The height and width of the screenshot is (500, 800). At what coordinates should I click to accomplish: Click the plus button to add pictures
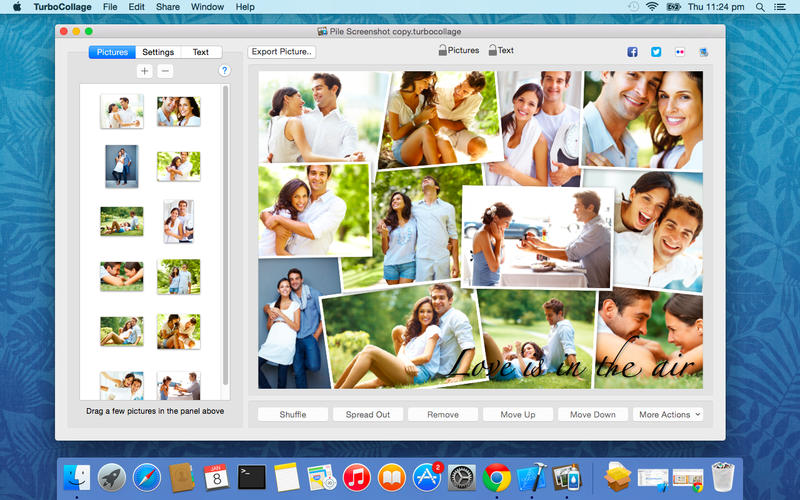click(x=145, y=71)
